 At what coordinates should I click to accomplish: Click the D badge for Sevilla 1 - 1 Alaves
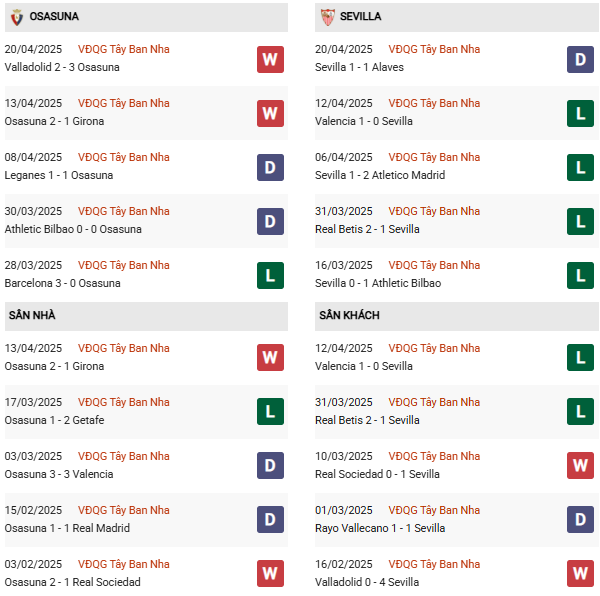click(x=580, y=59)
